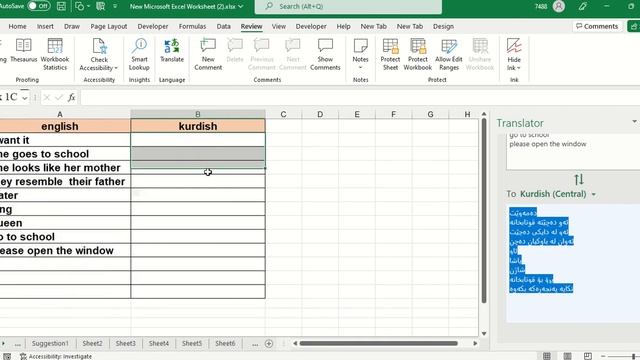The image size is (640, 360).
Task: Click Accessibility: Investigate in status bar
Action: [x=56, y=356]
